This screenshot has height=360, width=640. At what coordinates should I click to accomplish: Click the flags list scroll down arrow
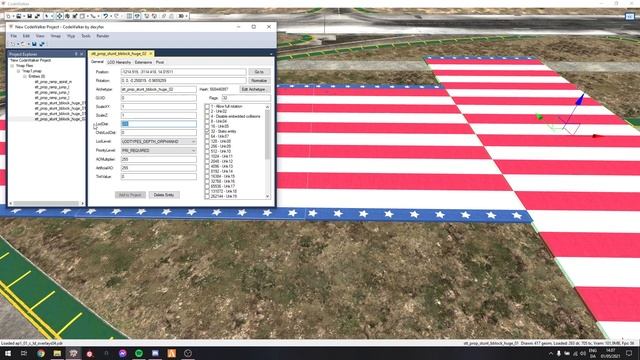pos(267,196)
